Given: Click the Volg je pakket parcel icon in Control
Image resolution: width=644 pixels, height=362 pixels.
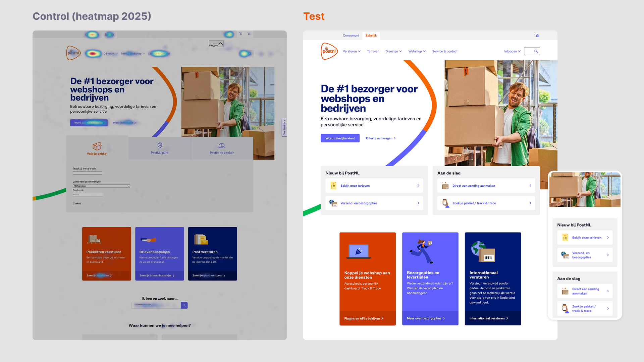Looking at the screenshot, I should click(x=97, y=146).
